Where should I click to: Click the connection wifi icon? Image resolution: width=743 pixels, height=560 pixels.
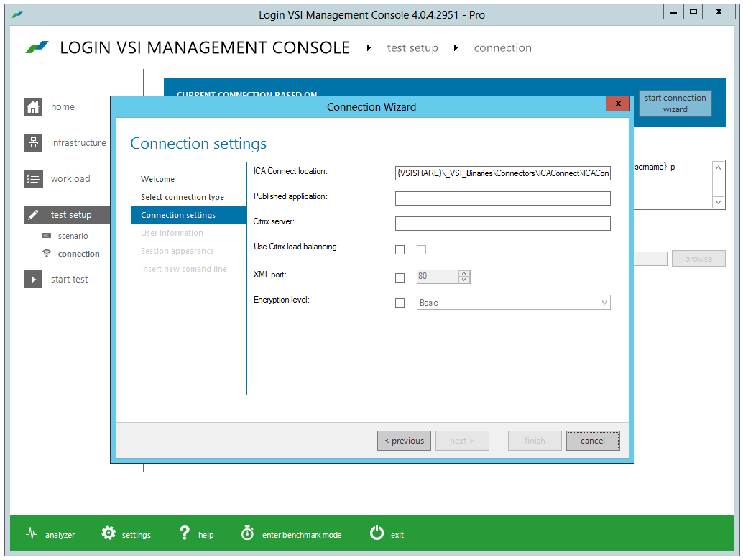(x=47, y=254)
